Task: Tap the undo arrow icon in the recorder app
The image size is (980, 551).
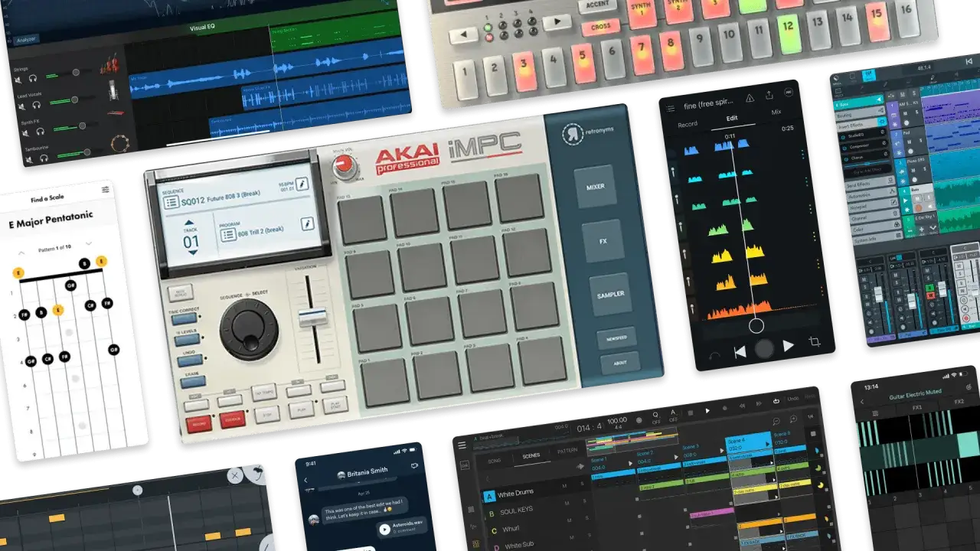Action: pos(714,356)
